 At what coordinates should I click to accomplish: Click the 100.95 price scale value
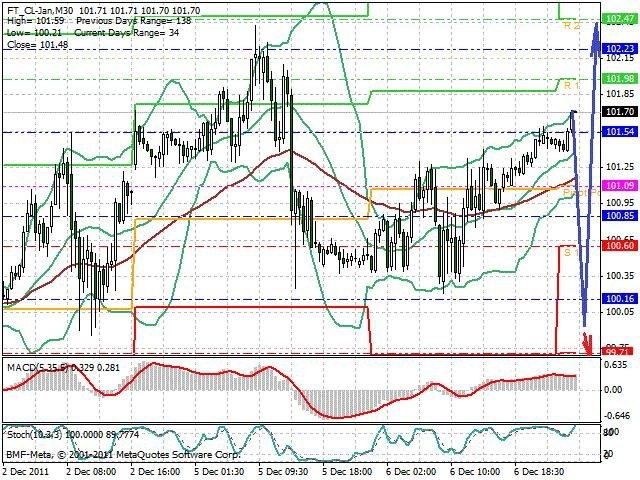coord(620,203)
